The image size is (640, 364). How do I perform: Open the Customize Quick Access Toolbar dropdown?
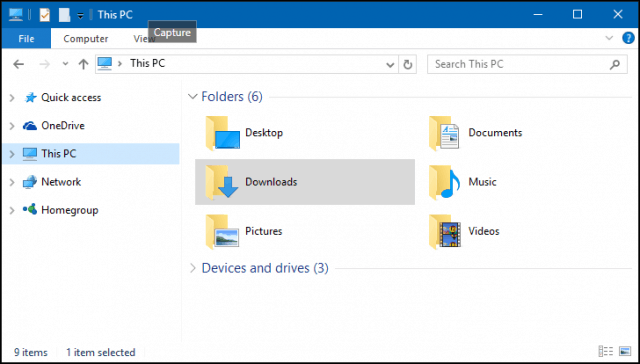click(x=80, y=16)
